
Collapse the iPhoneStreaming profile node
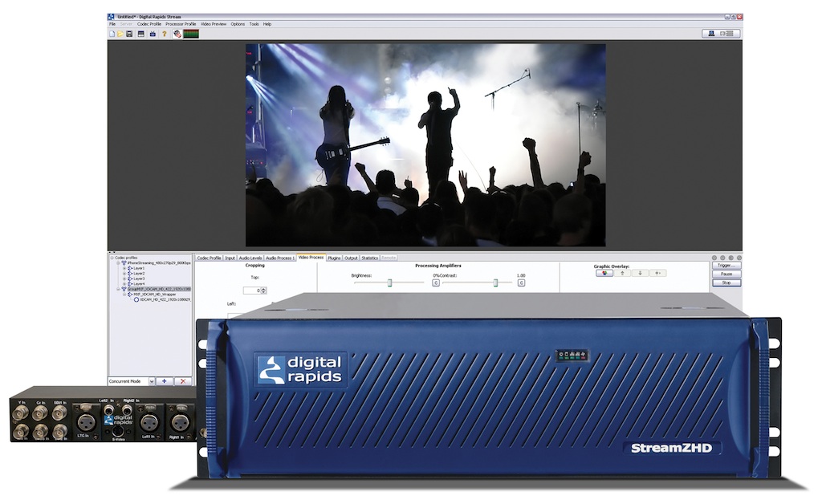click(118, 263)
